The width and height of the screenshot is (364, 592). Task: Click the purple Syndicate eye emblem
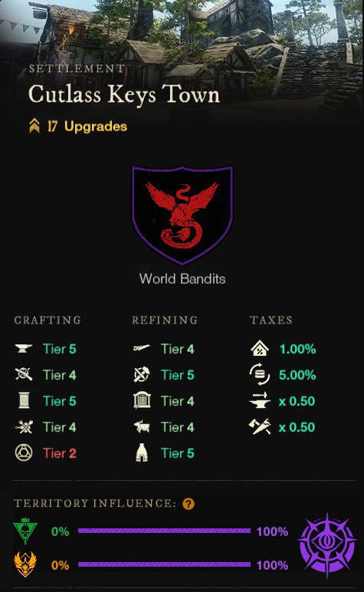pos(327,546)
